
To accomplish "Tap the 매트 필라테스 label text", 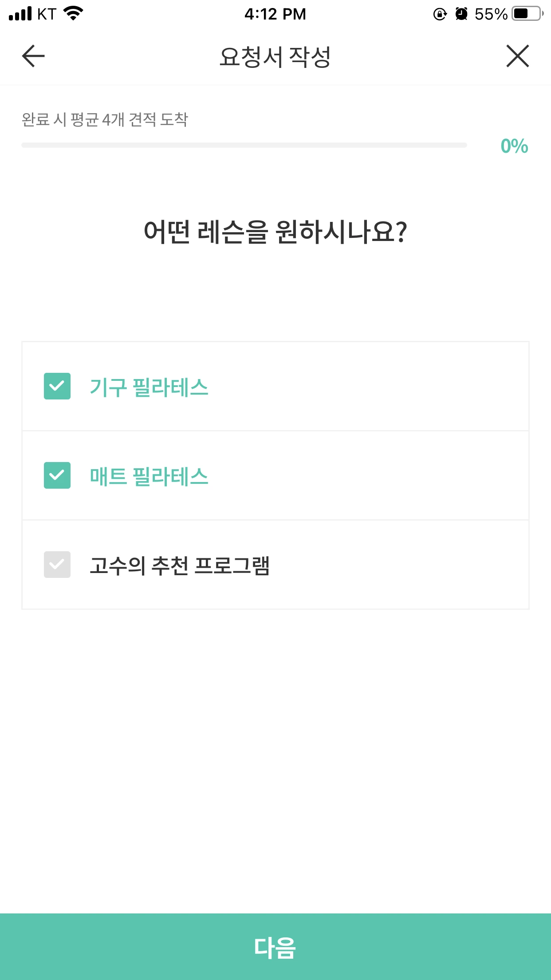I will [149, 476].
